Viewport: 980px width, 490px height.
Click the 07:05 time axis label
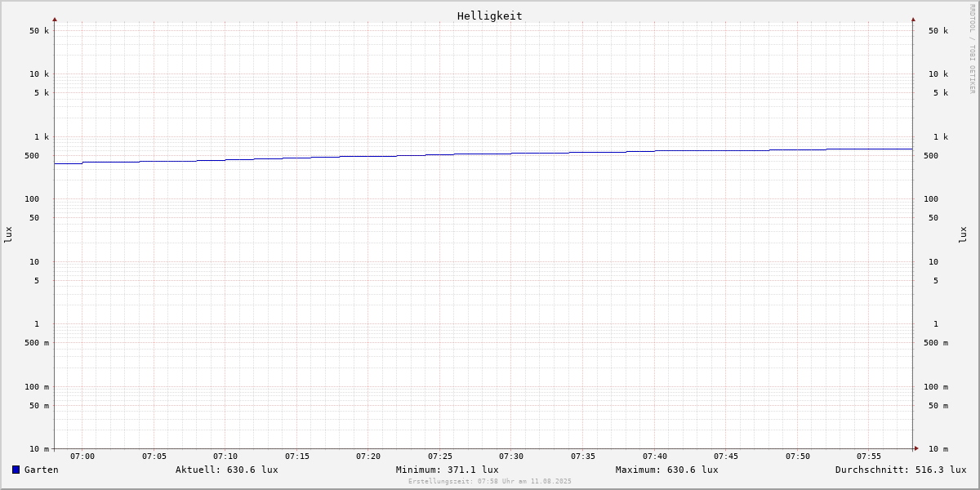coord(154,457)
